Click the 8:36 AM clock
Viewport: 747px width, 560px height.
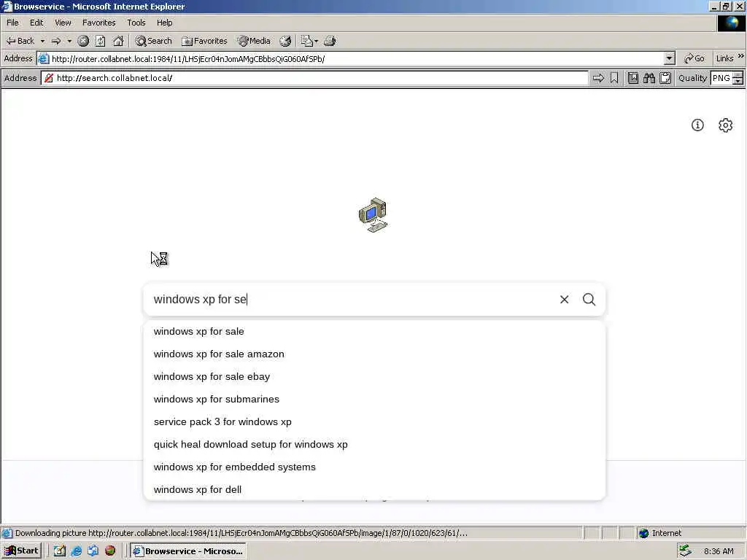[x=719, y=551]
